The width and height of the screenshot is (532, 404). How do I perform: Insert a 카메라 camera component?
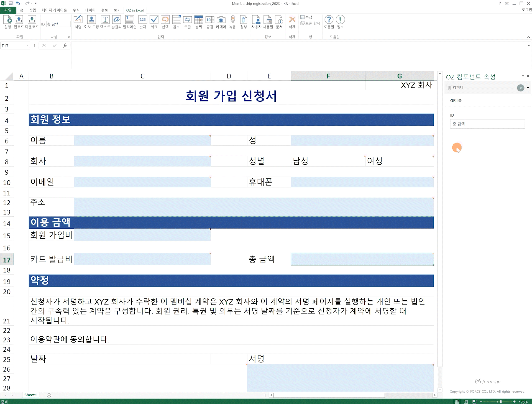(x=221, y=22)
